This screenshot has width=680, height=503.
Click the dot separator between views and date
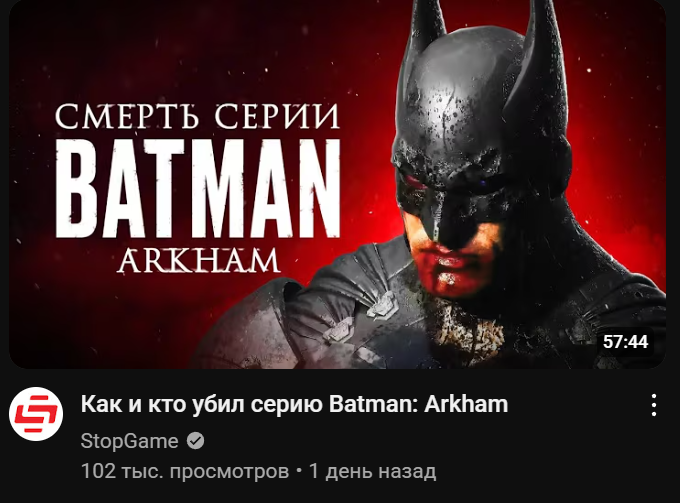299,471
